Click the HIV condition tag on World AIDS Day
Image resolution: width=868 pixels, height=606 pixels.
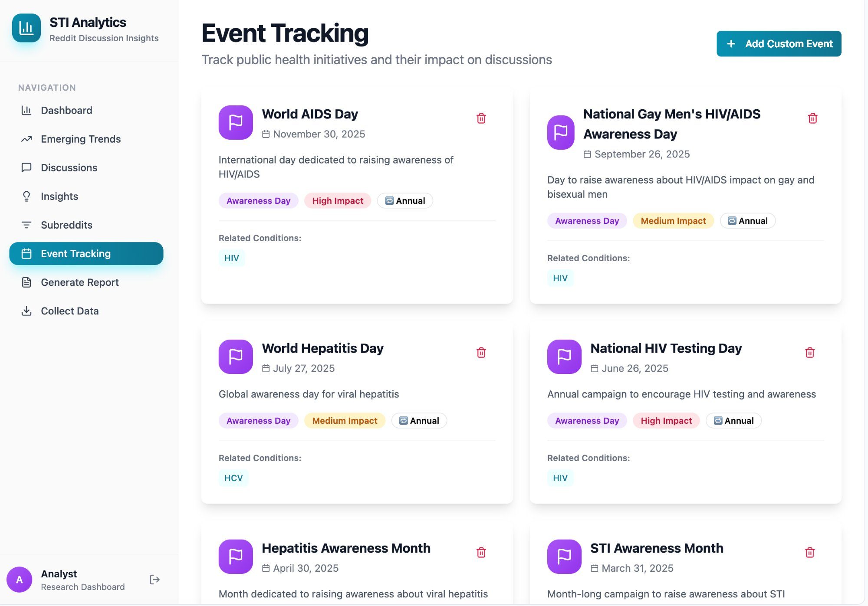(x=232, y=258)
